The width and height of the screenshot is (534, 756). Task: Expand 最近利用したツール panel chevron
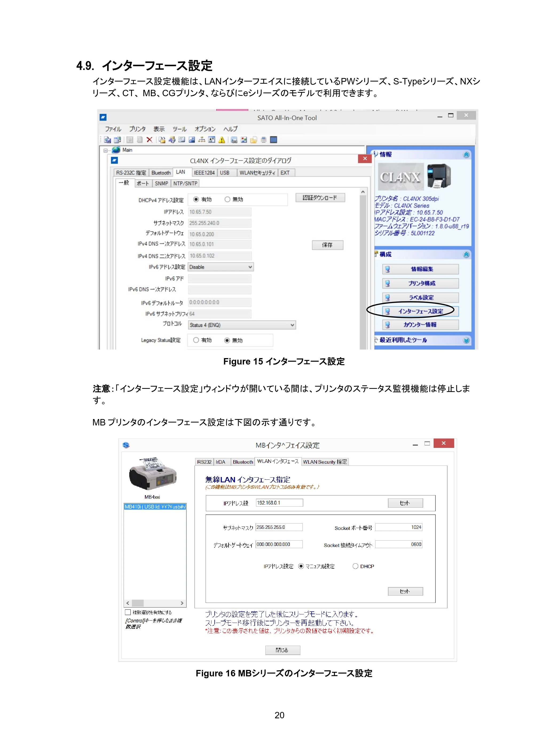[466, 340]
